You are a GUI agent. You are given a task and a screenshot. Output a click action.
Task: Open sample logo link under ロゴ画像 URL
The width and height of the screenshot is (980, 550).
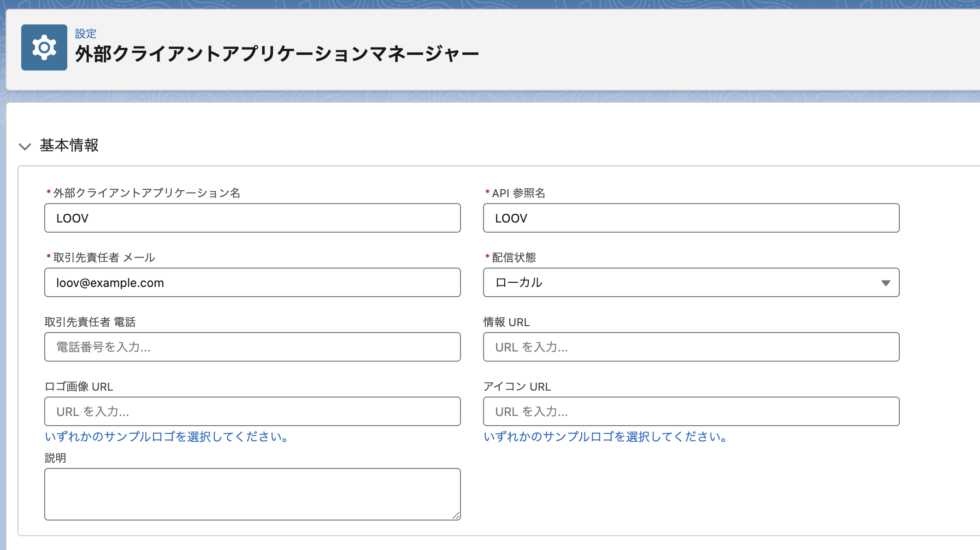click(x=167, y=437)
